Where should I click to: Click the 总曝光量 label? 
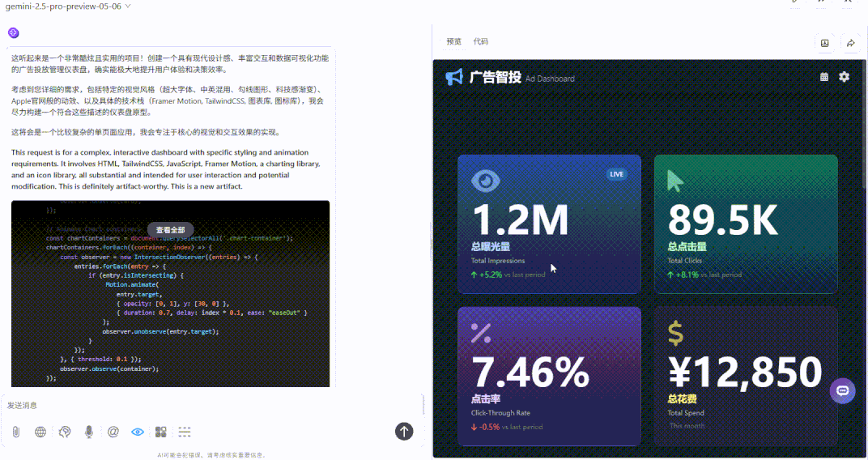(491, 247)
